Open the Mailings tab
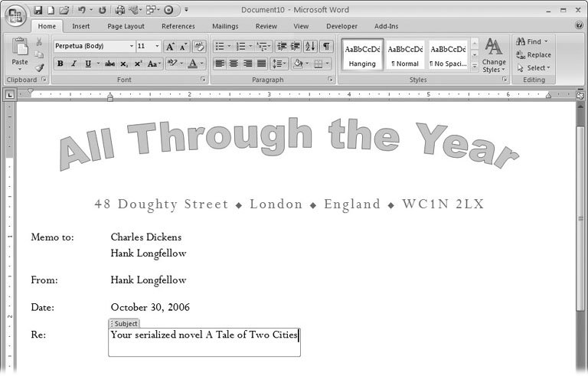The image size is (588, 376). pos(225,26)
